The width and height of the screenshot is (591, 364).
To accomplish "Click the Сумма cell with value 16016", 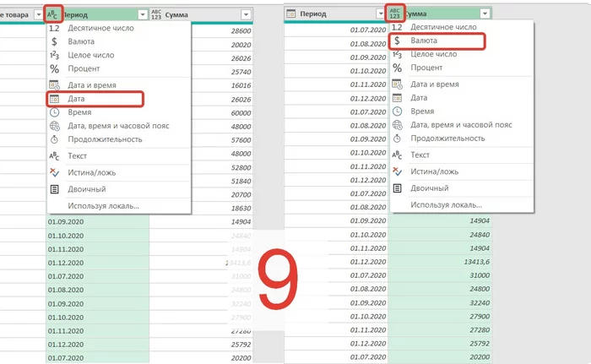I will click(222, 85).
